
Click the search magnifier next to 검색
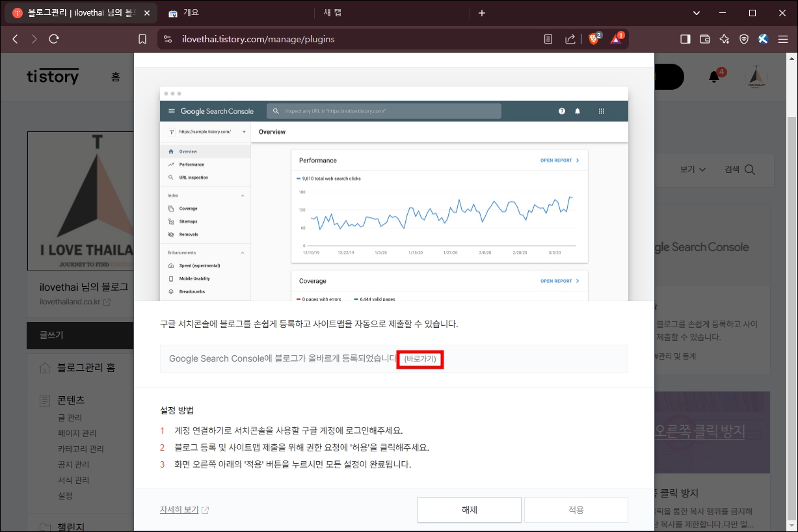tap(749, 169)
